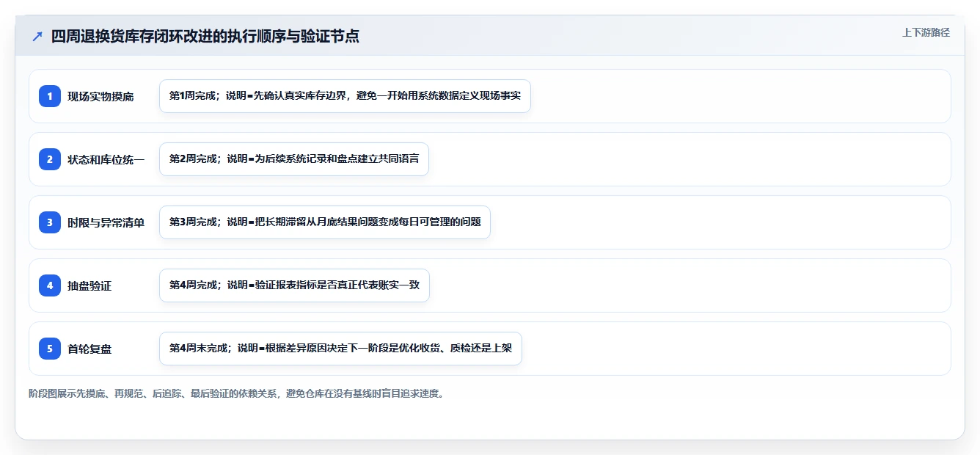Click the 时限与异常清单 step label

(x=106, y=222)
